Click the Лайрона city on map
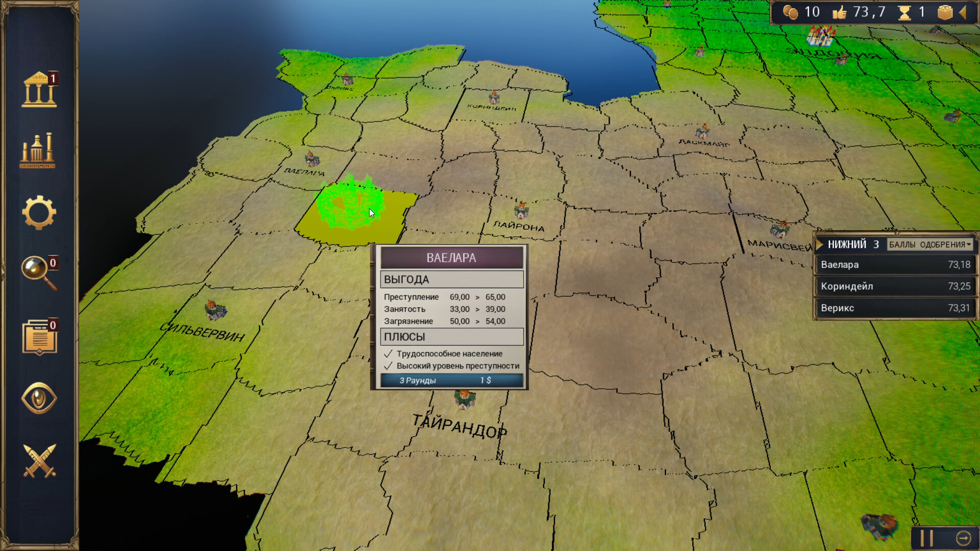This screenshot has width=980, height=551. tap(521, 210)
